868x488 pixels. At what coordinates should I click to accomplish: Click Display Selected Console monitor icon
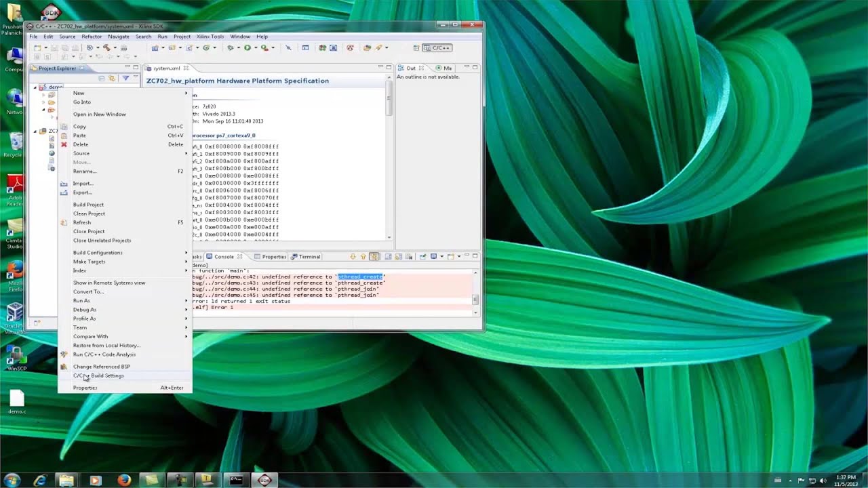tap(433, 257)
